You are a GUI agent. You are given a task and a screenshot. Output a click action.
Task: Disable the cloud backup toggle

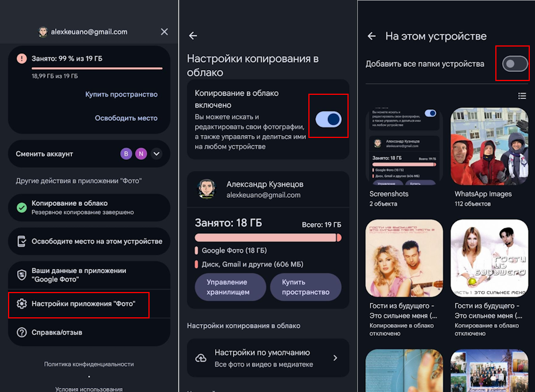pos(328,120)
